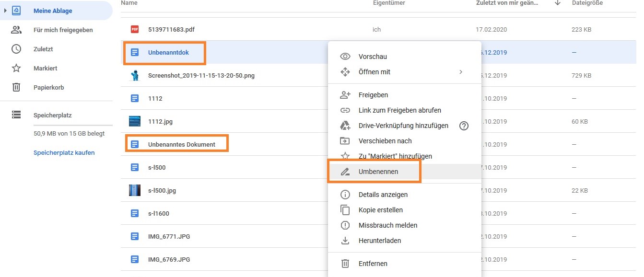Viewport: 644px width, 277px height.
Task: Open the Papierkorb trash icon in sidebar
Action: coord(16,88)
